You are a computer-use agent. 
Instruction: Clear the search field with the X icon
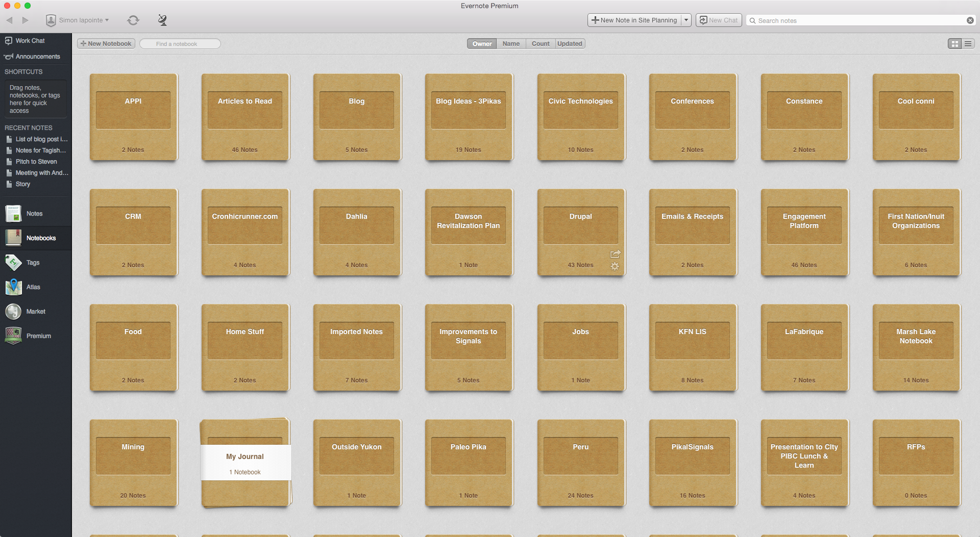[x=970, y=20]
